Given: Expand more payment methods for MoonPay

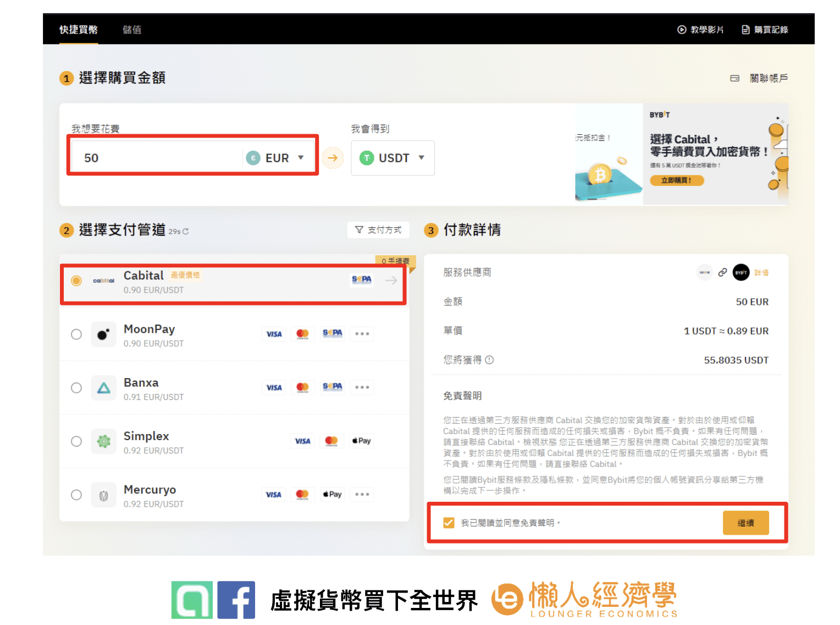Looking at the screenshot, I should (x=362, y=334).
